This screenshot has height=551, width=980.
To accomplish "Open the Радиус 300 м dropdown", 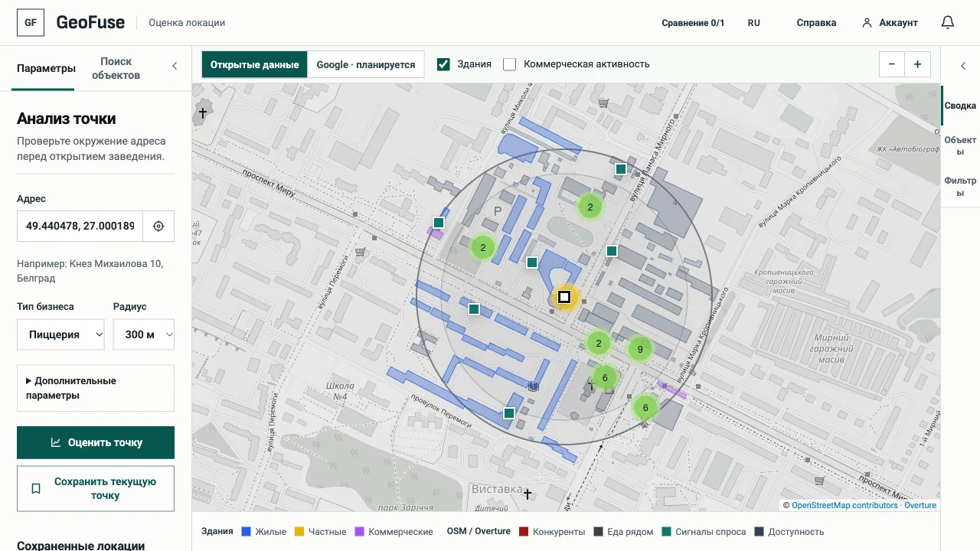I will tap(144, 334).
